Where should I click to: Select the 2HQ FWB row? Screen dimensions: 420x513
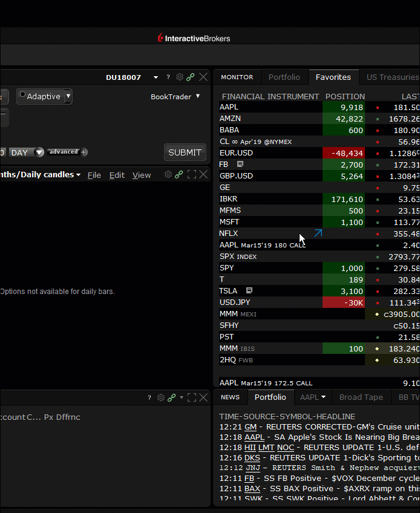[x=319, y=360]
